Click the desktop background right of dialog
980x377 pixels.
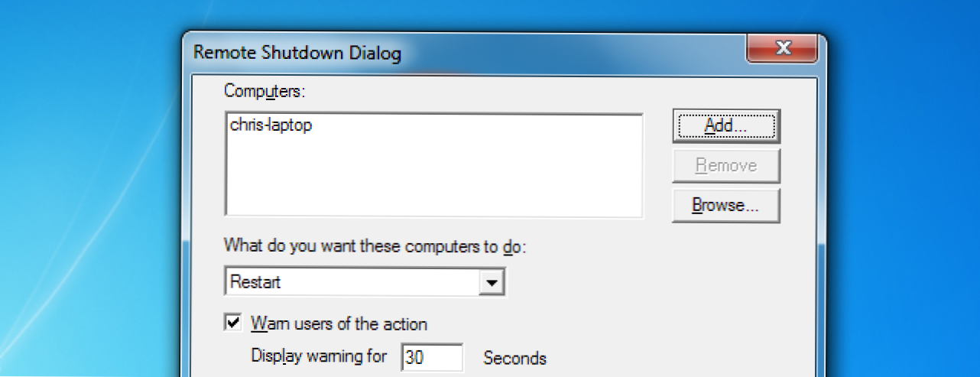pos(902,191)
